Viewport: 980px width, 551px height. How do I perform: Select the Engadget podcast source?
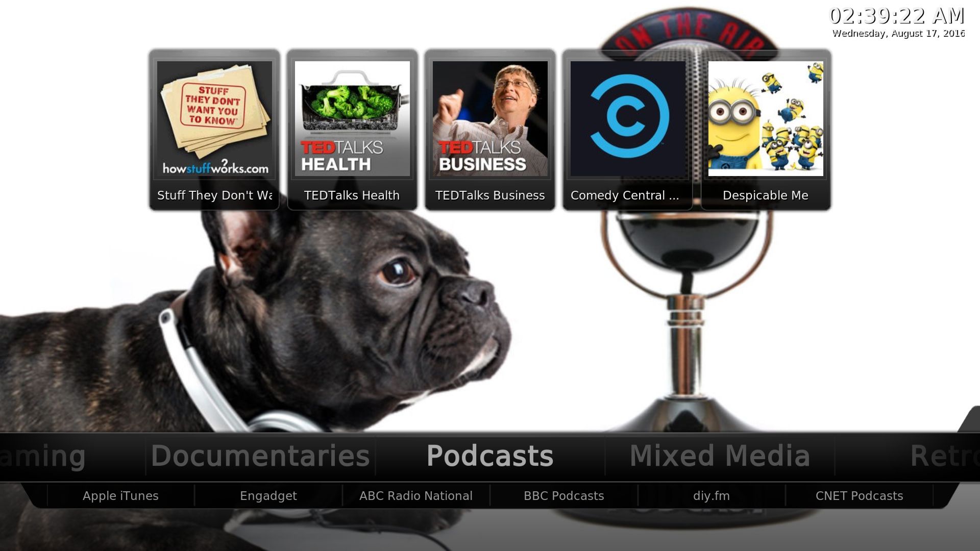(x=268, y=496)
